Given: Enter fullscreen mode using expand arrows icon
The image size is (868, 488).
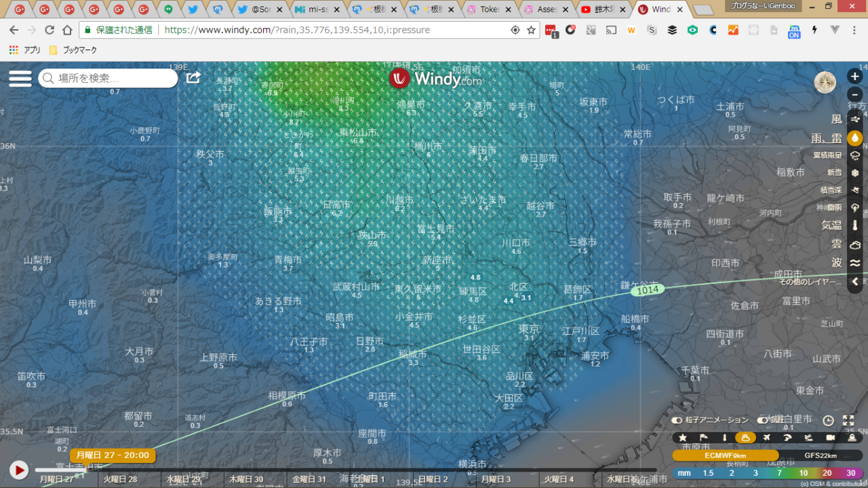Looking at the screenshot, I should point(848,421).
